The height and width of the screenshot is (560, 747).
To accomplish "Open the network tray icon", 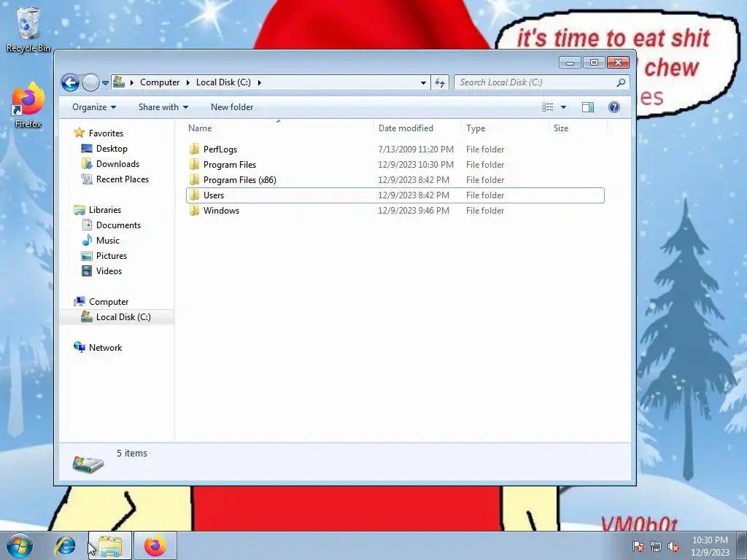I will point(656,546).
